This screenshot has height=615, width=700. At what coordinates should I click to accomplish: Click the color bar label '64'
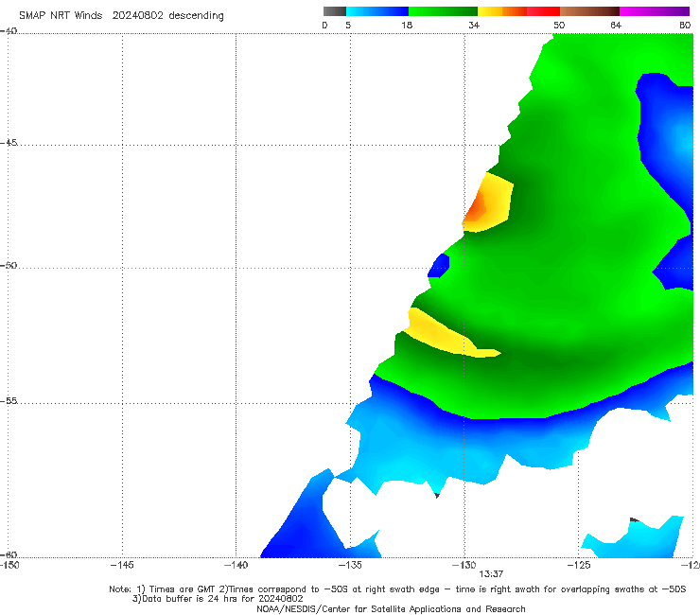click(616, 25)
